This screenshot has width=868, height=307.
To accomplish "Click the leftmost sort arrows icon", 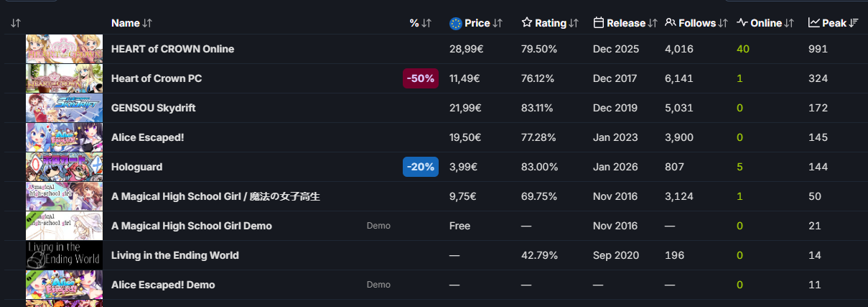I will [16, 23].
